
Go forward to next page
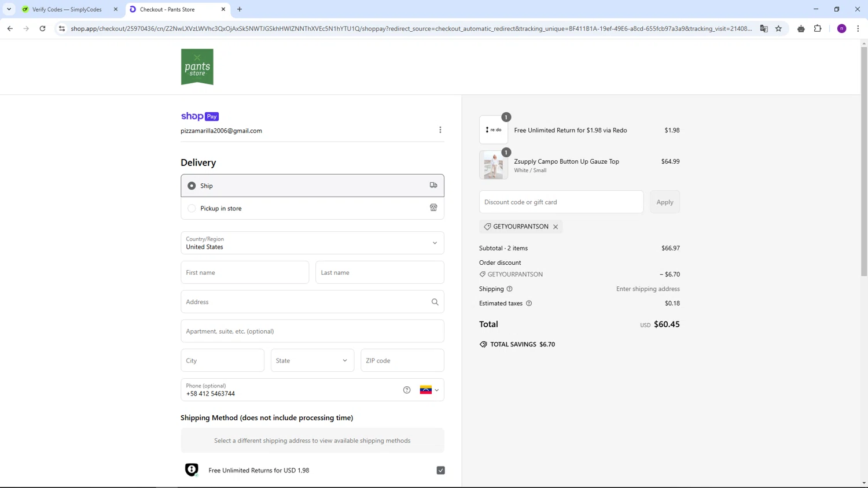pos(26,28)
